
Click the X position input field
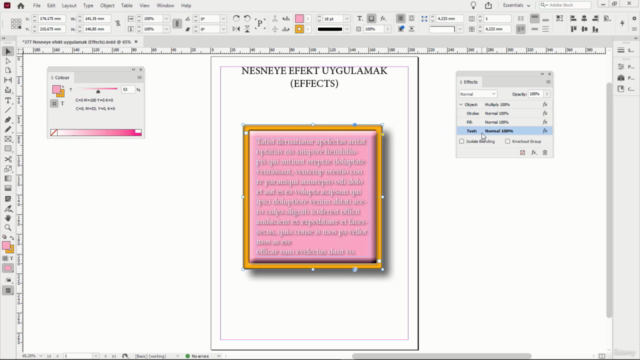click(x=51, y=19)
